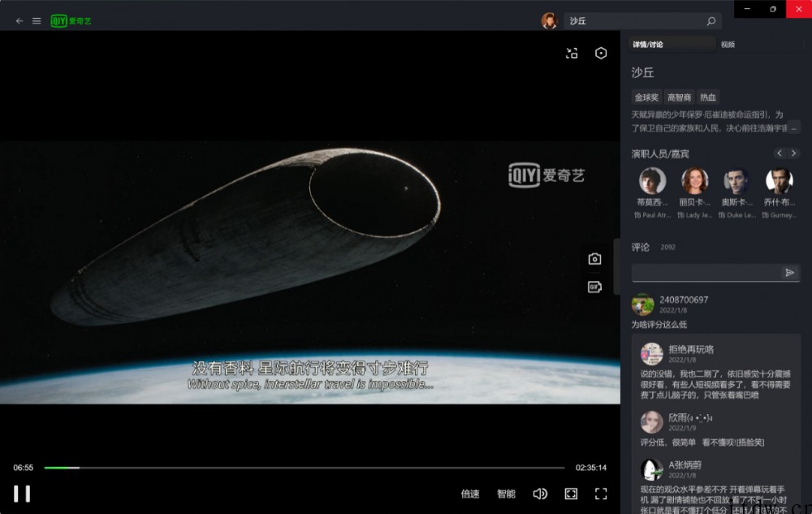Click the 热血 tag

pos(708,97)
